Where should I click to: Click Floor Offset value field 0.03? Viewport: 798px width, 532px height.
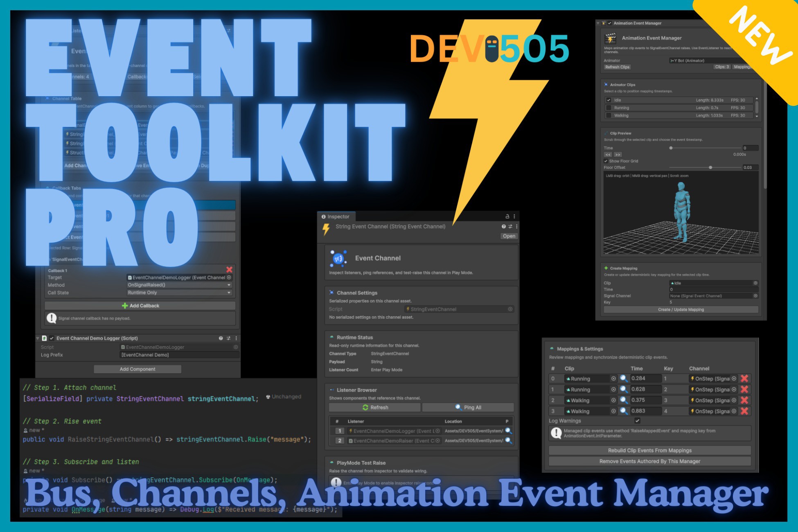(751, 167)
